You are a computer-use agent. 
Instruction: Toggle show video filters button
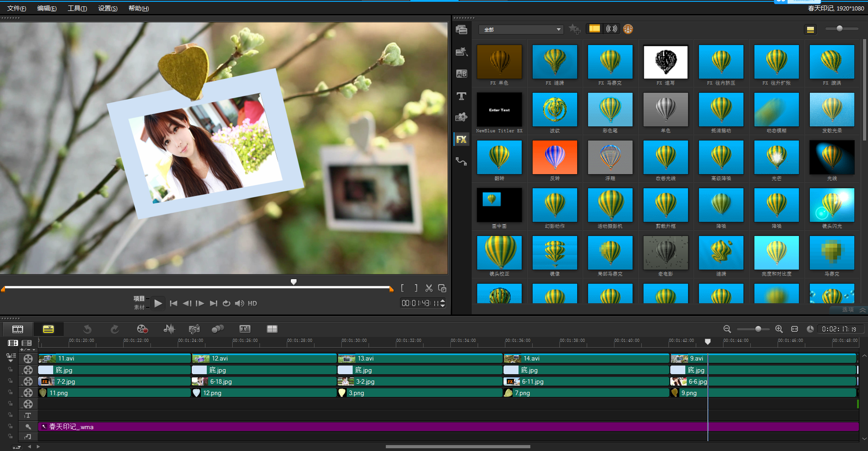pyautogui.click(x=594, y=29)
